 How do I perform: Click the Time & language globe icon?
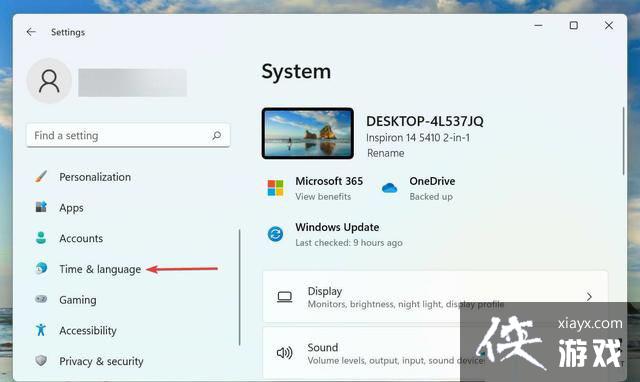[41, 269]
